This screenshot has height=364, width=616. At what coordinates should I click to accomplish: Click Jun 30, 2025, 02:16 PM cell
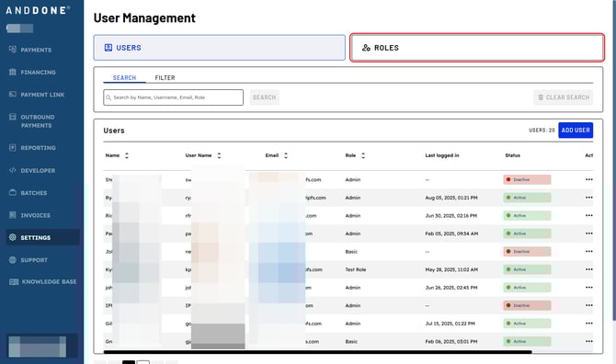tap(451, 216)
